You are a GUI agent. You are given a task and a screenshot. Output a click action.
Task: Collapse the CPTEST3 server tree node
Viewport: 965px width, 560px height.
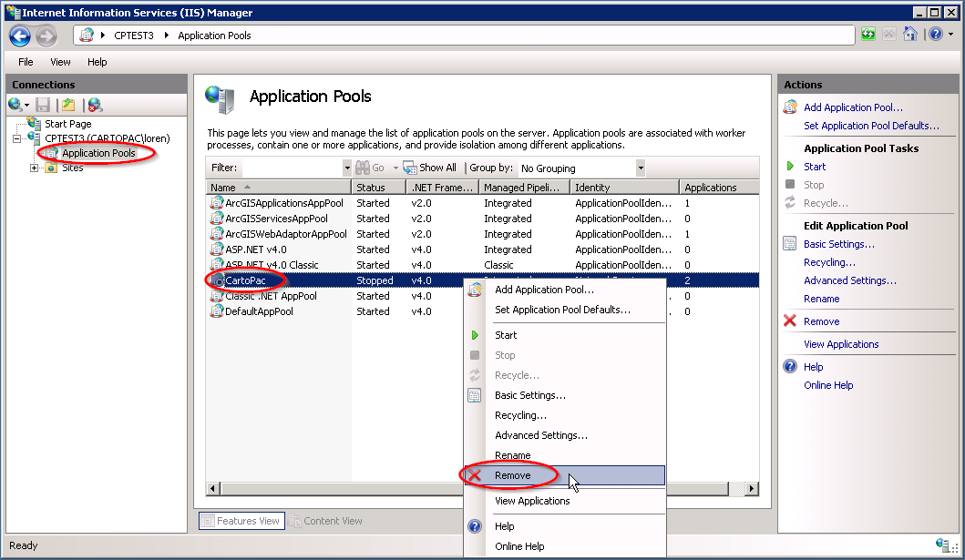(17, 138)
